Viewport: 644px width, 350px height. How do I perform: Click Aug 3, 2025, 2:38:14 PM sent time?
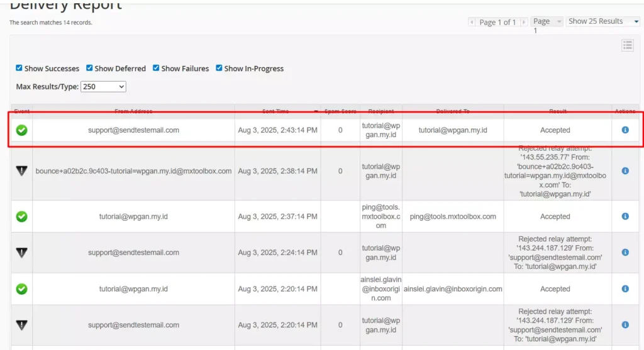(277, 171)
